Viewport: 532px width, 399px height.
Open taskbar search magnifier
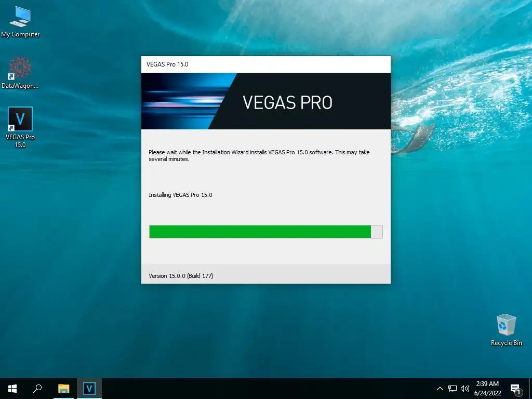click(37, 389)
